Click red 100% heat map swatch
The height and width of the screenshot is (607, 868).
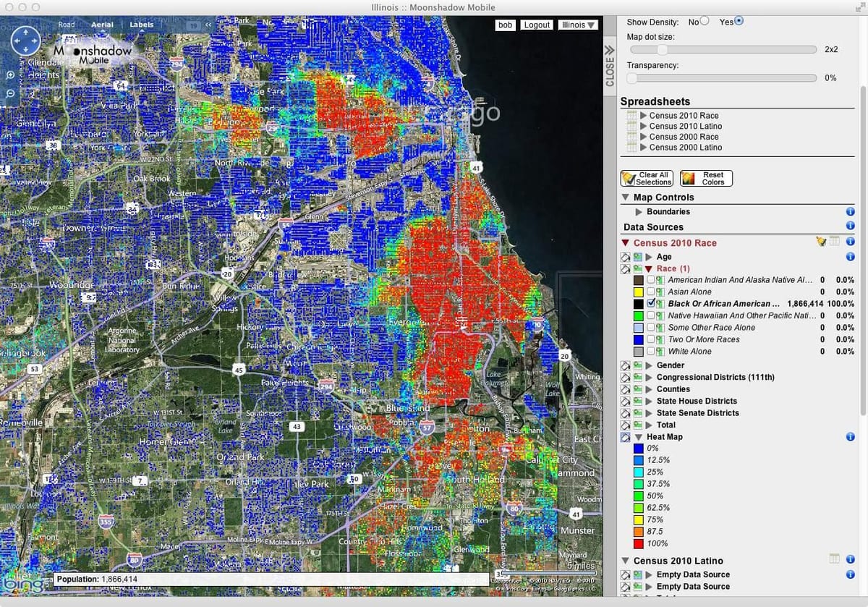click(638, 543)
